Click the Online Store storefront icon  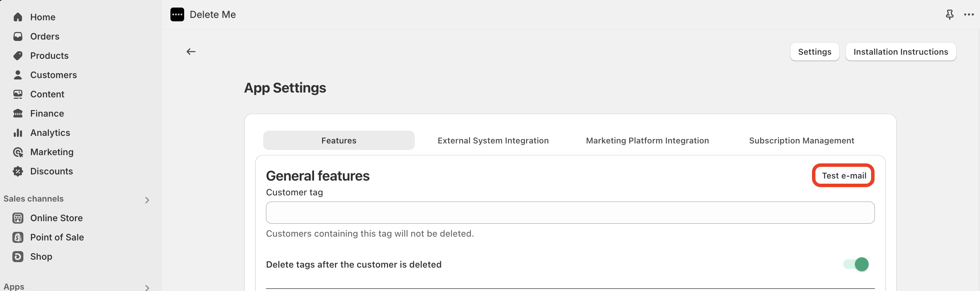pos(18,218)
